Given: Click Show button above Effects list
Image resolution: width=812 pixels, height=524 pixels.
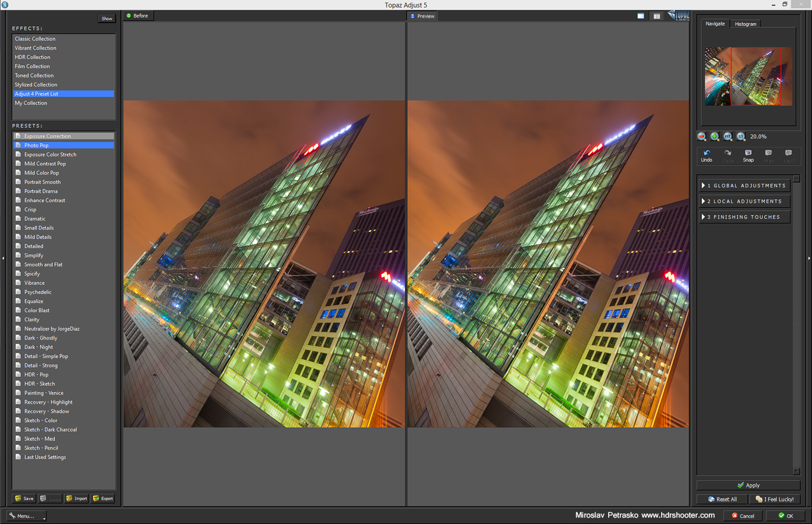Looking at the screenshot, I should tap(107, 19).
